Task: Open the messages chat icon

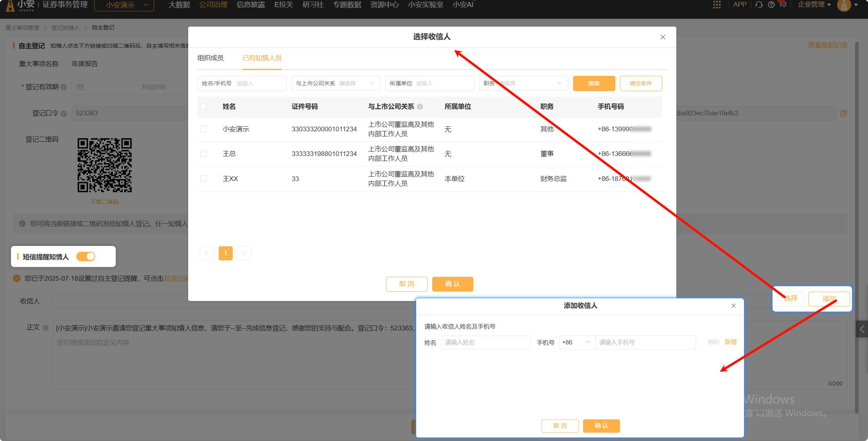Action: 783,5
